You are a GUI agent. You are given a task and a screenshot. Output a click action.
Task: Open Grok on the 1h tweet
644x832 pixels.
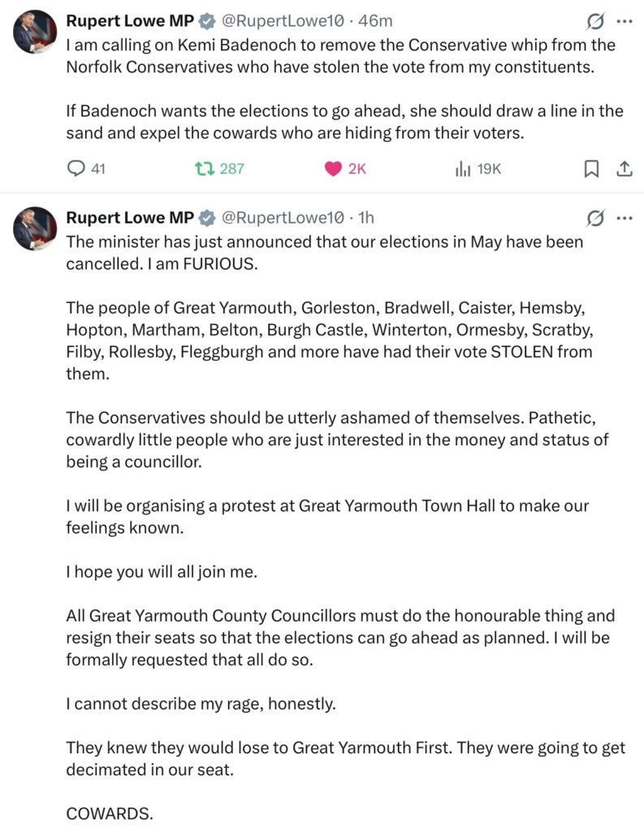[595, 218]
